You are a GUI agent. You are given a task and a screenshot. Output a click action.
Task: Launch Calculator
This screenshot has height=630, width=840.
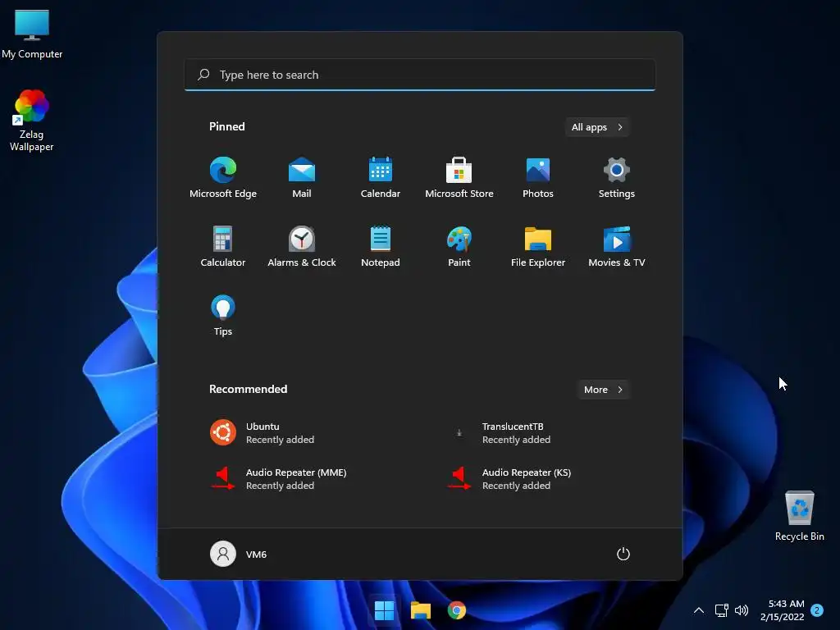(223, 246)
